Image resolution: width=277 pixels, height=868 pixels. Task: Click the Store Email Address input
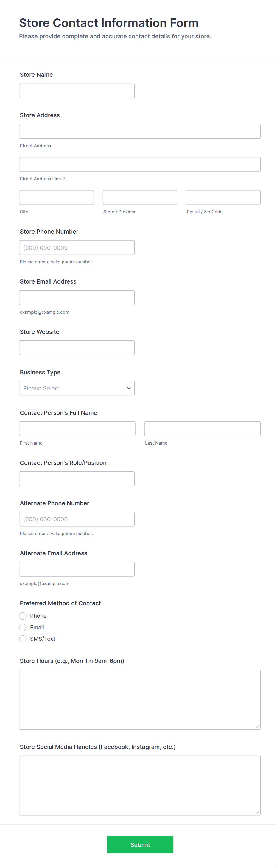(77, 298)
